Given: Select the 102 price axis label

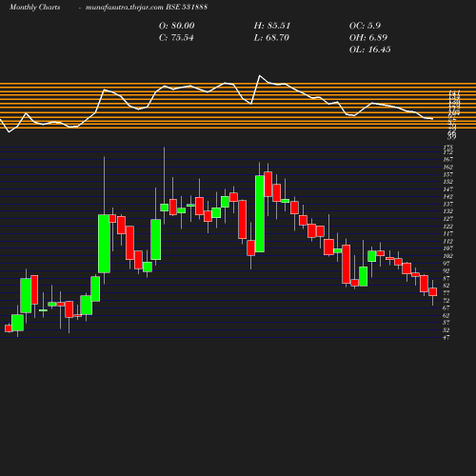Looking at the screenshot, I should (447, 256).
